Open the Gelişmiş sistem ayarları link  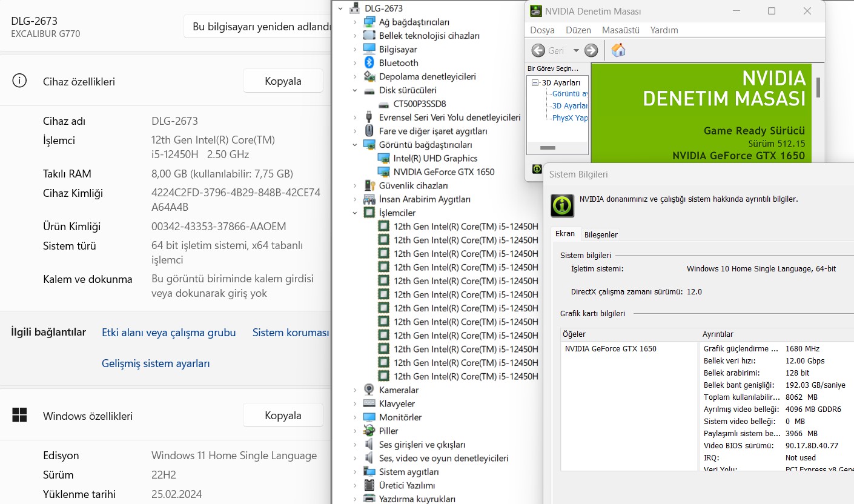tap(156, 363)
